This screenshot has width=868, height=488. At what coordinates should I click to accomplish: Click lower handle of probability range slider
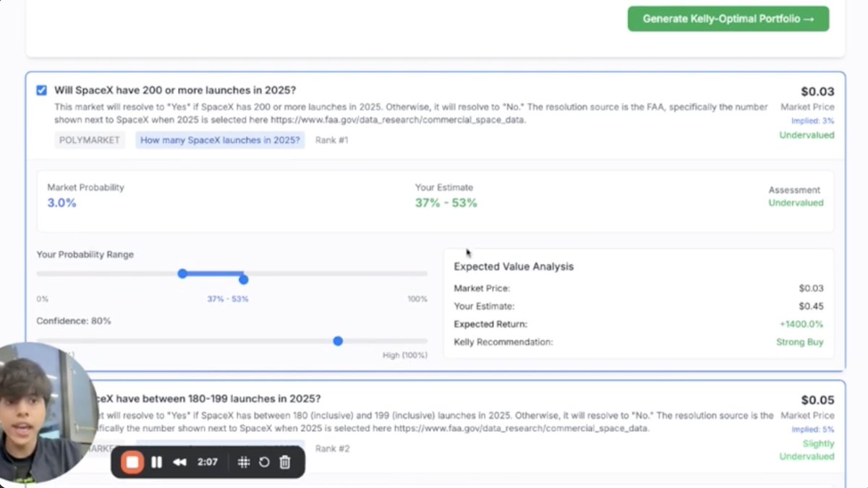[182, 273]
